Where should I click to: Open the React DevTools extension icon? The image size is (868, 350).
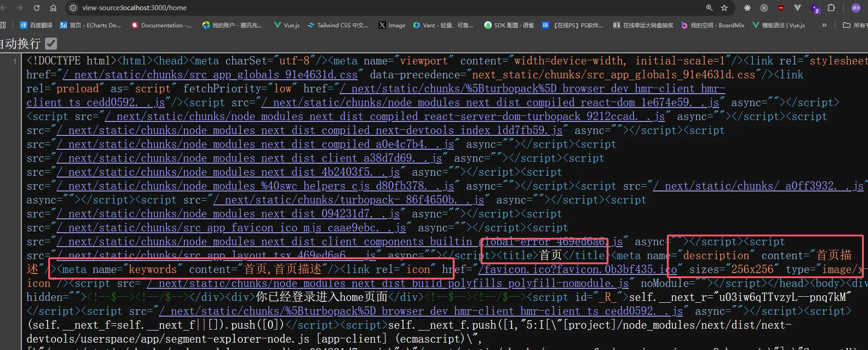pyautogui.click(x=748, y=8)
